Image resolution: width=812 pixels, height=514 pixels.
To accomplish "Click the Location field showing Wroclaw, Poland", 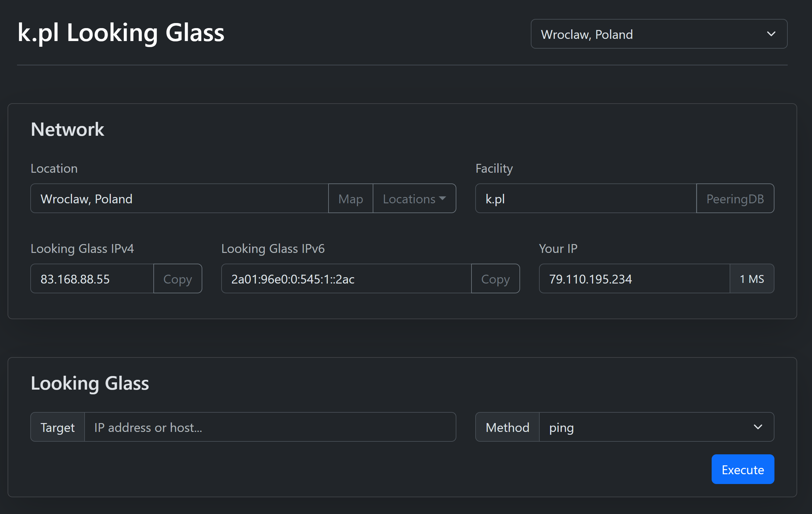I will pos(179,199).
